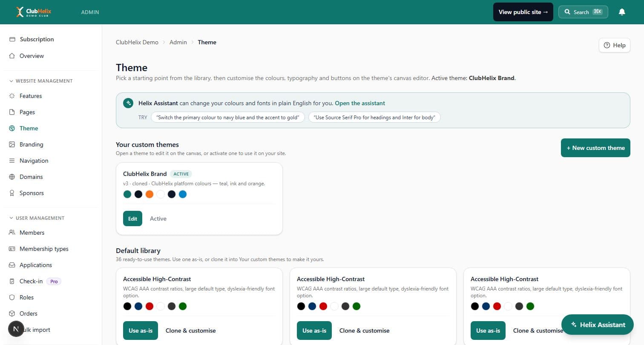
Task: Use as-is on third Accessible High-Contrast card
Action: 488,331
